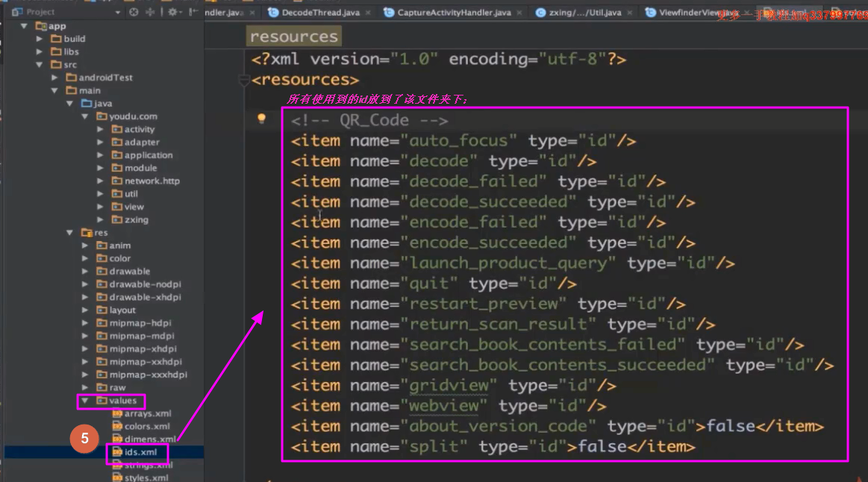Open Project panel settings gear
The width and height of the screenshot is (868, 482).
[x=172, y=12]
